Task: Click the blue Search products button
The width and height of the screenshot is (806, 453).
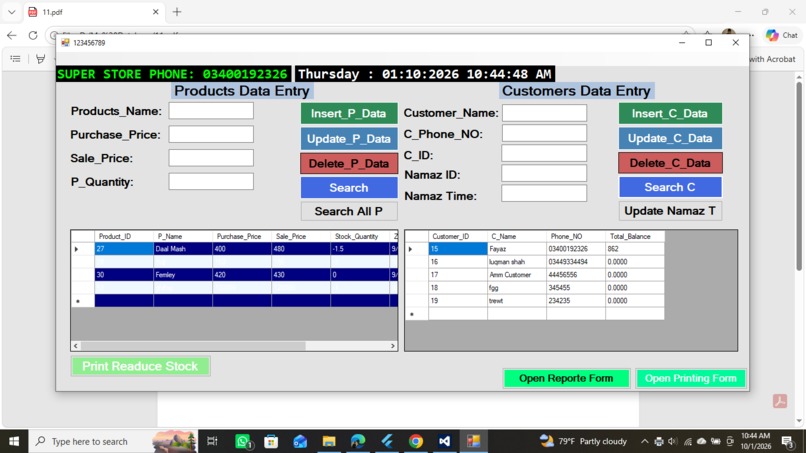Action: tap(349, 188)
